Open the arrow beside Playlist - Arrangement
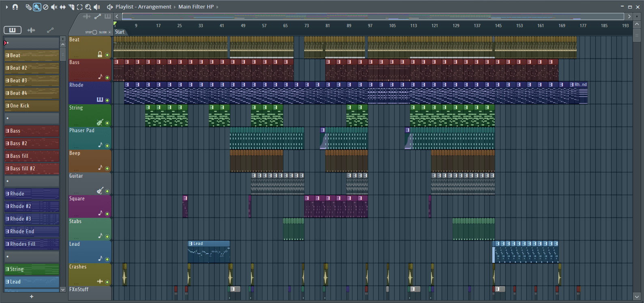 (175, 7)
